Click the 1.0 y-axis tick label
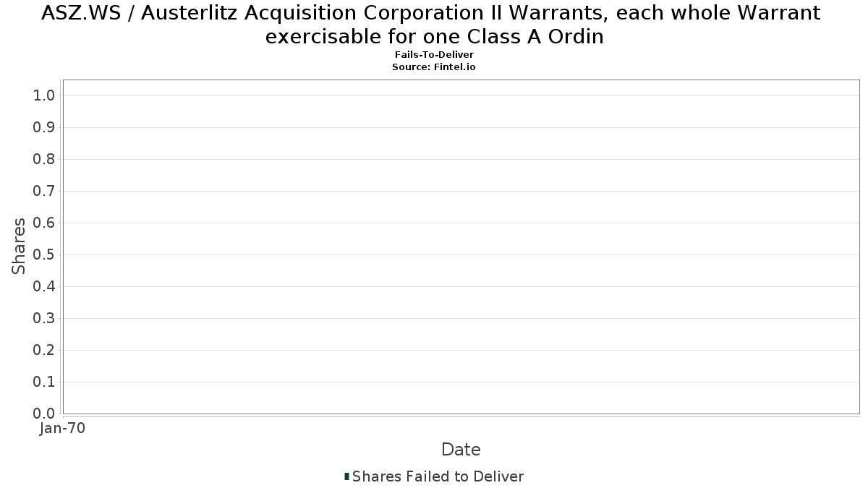This screenshot has width=868, height=488. [44, 95]
